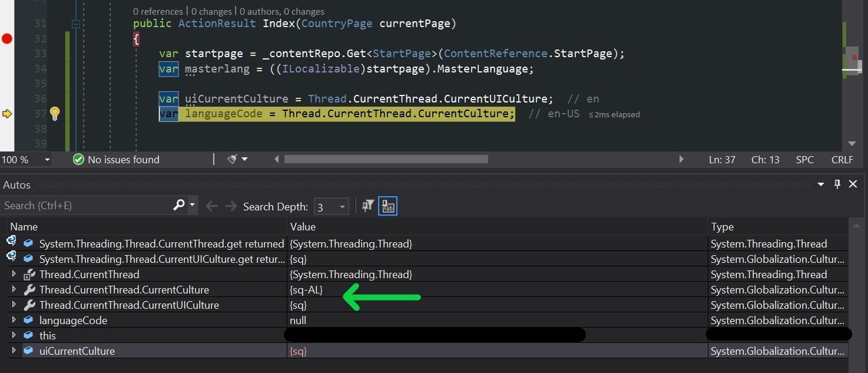868x373 pixels.
Task: Click the Autos search forward arrow
Action: coord(231,206)
